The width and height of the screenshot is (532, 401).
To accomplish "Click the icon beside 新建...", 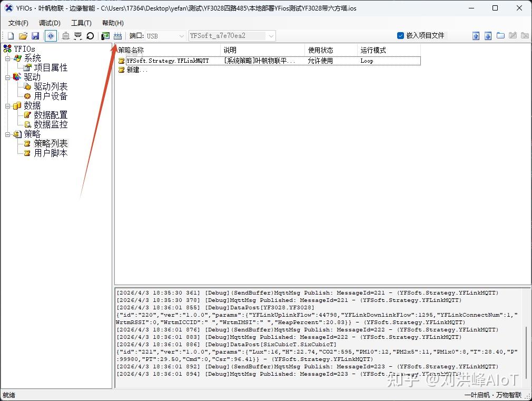I will point(122,70).
